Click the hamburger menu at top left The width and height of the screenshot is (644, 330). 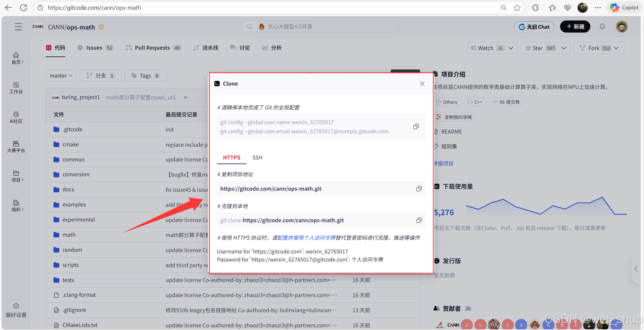coord(18,27)
